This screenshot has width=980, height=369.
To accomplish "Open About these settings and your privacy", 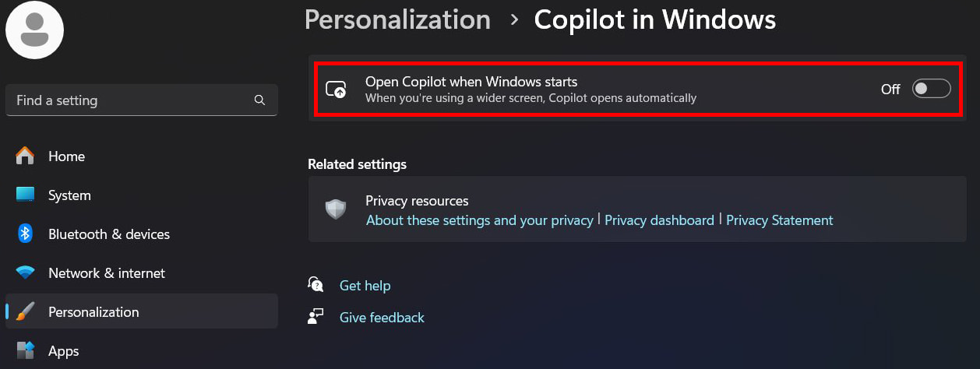I will (480, 220).
